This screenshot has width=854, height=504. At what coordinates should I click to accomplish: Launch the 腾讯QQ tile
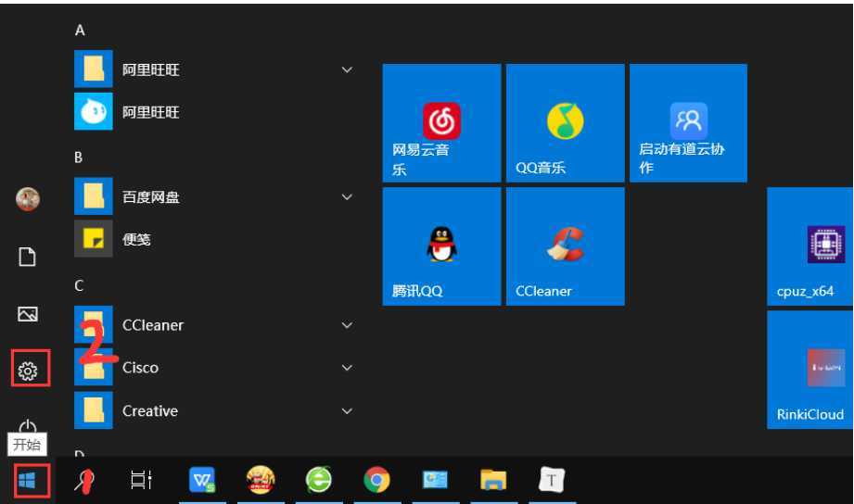tap(441, 246)
